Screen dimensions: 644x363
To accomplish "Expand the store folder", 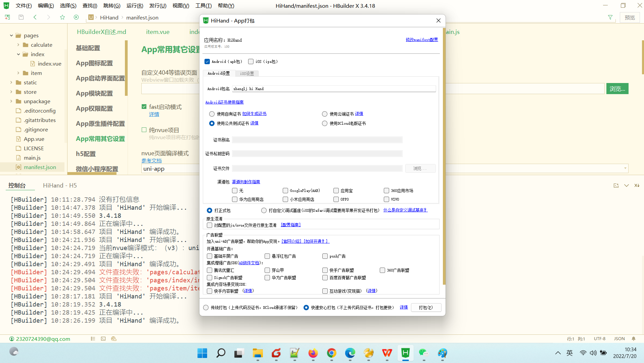I will pos(11,92).
